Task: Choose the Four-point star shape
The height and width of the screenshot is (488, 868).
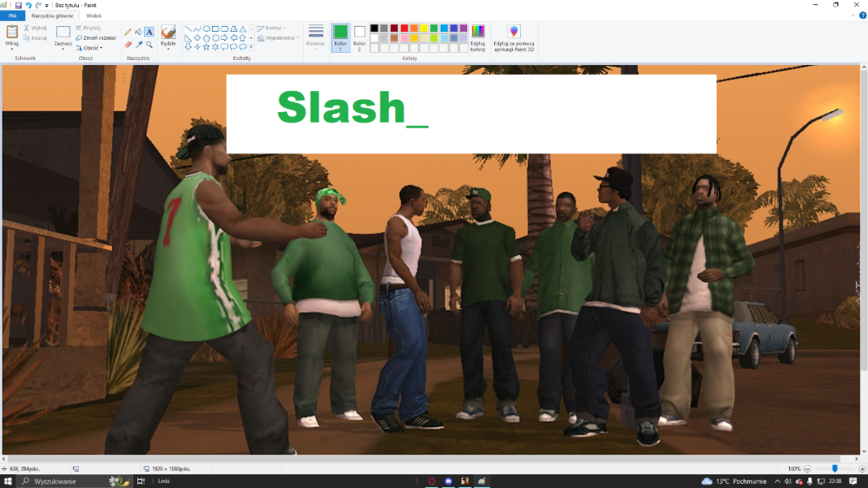Action: pyautogui.click(x=197, y=47)
